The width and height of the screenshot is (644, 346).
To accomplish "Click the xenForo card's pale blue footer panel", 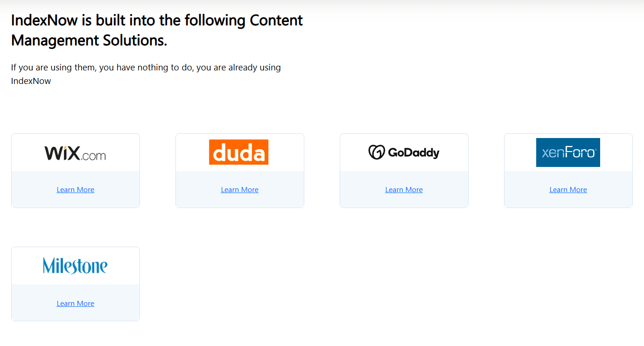I will click(x=568, y=189).
